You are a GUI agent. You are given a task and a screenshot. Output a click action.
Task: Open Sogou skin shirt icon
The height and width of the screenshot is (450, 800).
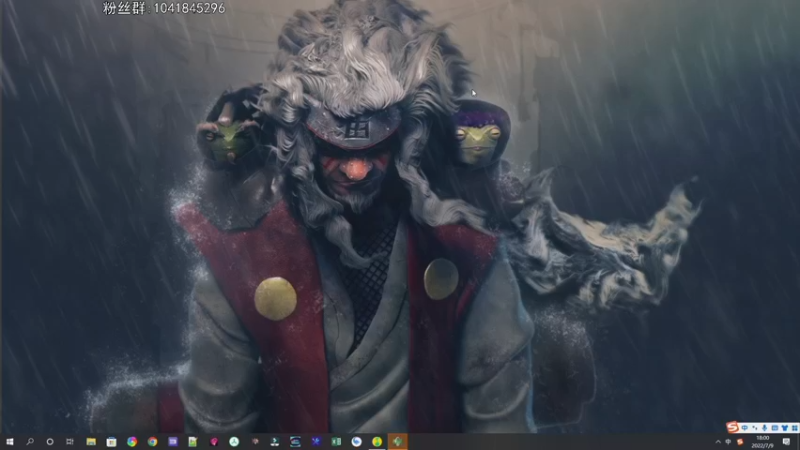coord(785,428)
